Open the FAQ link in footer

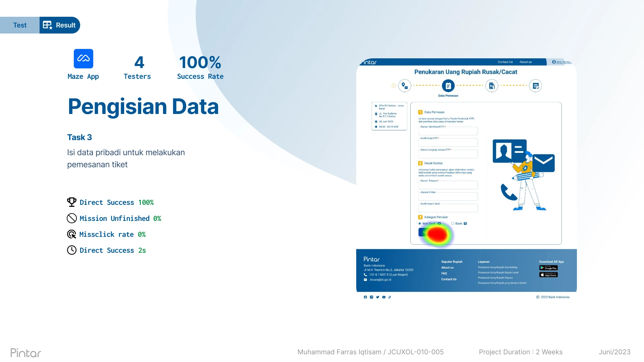pos(444,274)
